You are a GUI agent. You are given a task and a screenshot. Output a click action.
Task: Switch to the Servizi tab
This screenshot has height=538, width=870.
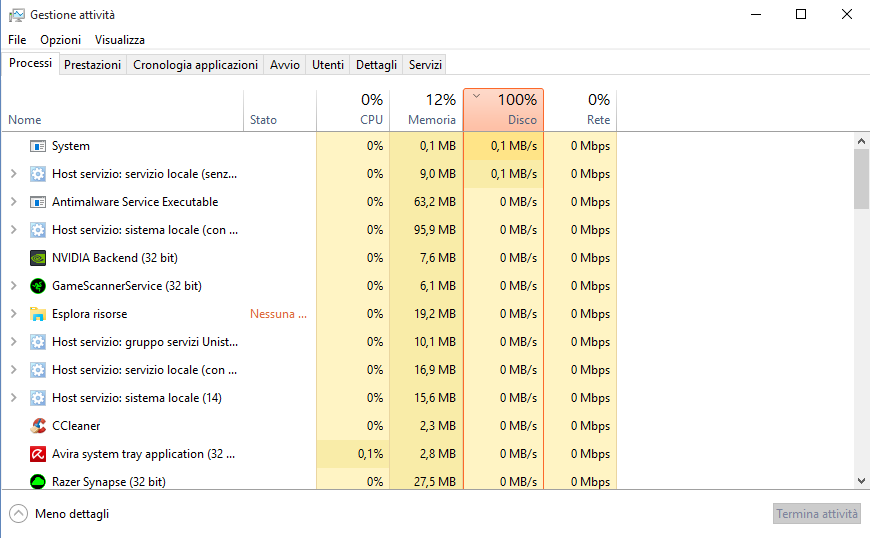pos(425,65)
